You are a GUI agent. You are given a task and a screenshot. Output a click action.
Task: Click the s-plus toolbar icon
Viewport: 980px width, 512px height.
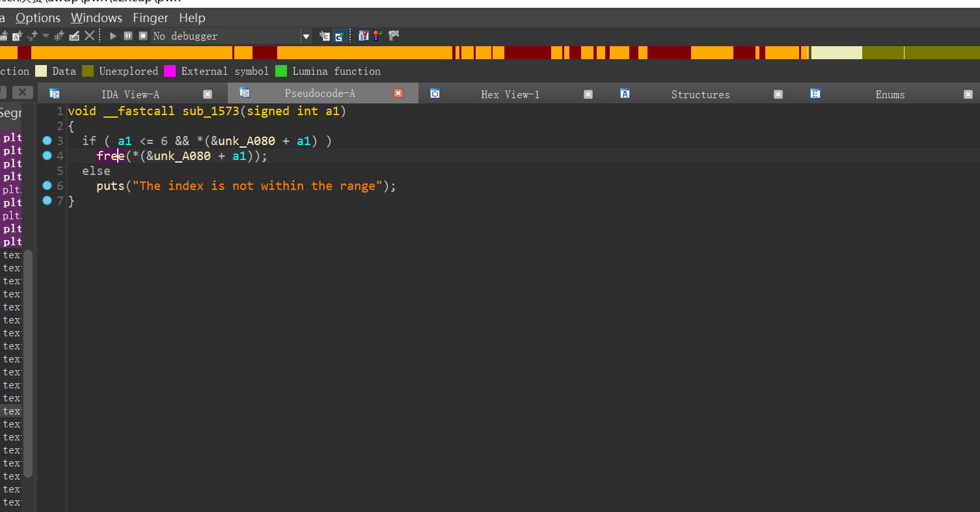[33, 36]
